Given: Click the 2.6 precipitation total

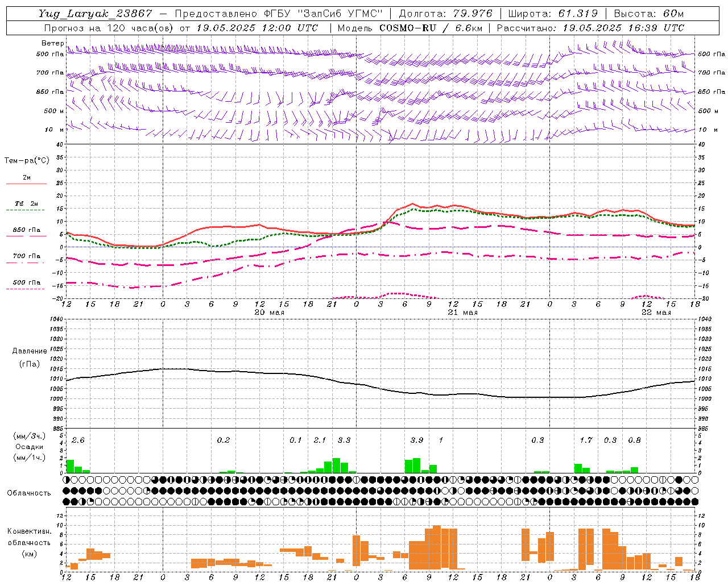Looking at the screenshot, I should coord(78,440).
